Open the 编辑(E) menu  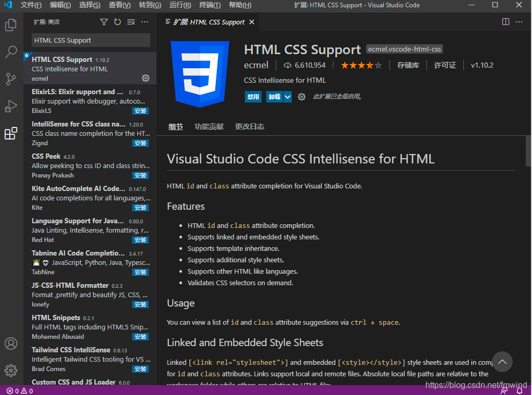pos(60,5)
